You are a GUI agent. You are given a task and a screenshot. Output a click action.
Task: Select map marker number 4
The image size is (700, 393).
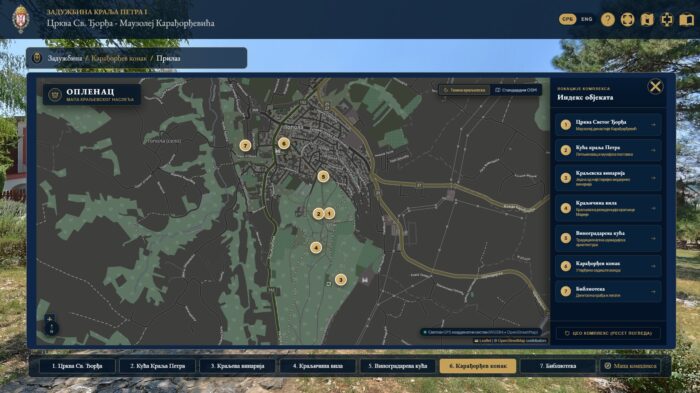pyautogui.click(x=316, y=247)
